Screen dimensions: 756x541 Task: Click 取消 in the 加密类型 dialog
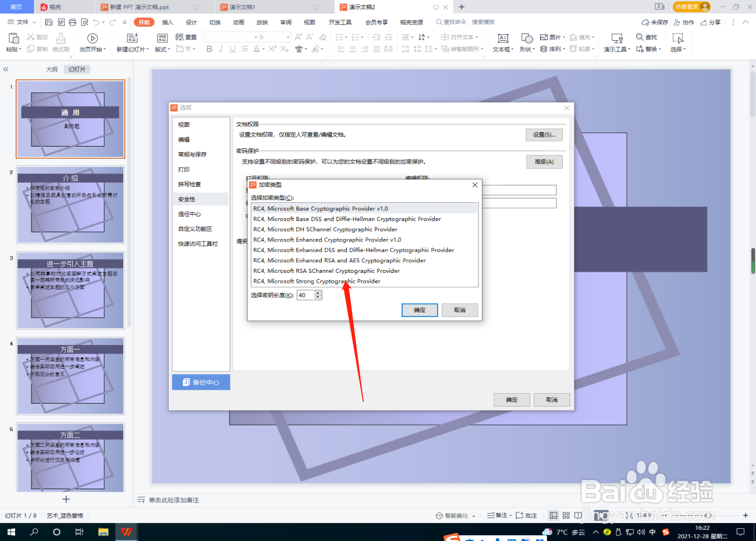pyautogui.click(x=460, y=310)
